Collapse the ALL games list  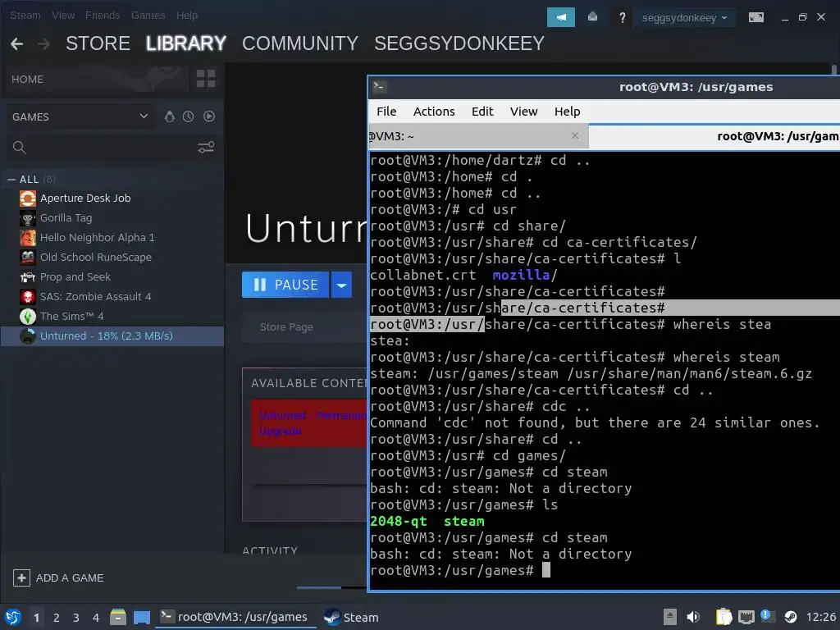click(11, 180)
